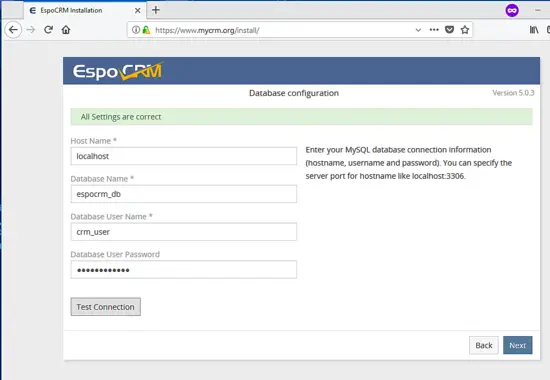Screen dimensions: 550x380
Task: Close the EspoCRM Installation tab
Action: pos(138,11)
